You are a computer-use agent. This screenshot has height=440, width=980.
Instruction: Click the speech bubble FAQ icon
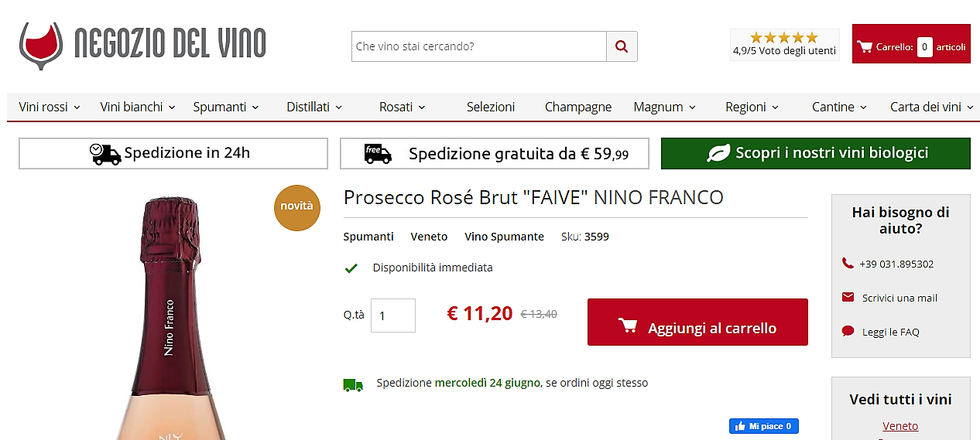pos(848,332)
